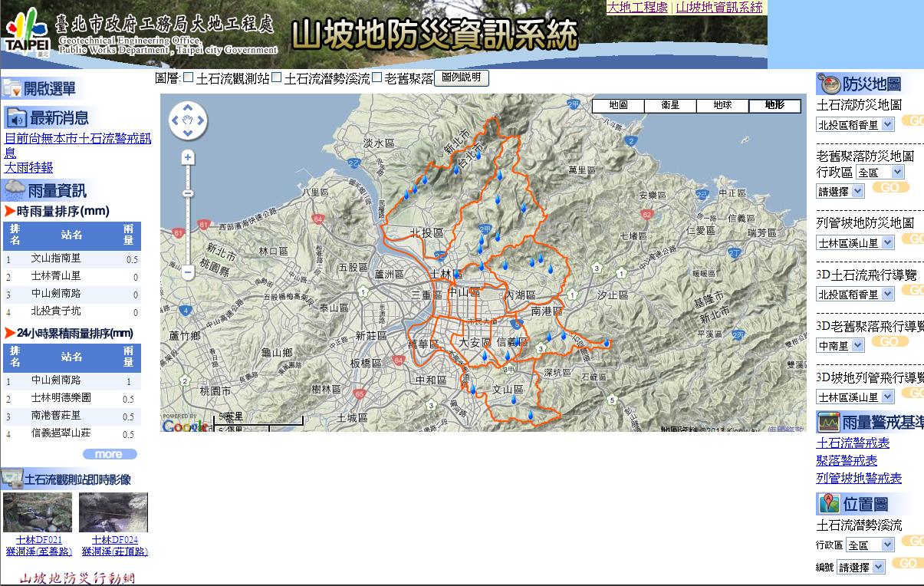Switch map to 地球 view
Screen dimensions: 924x586
tap(722, 106)
